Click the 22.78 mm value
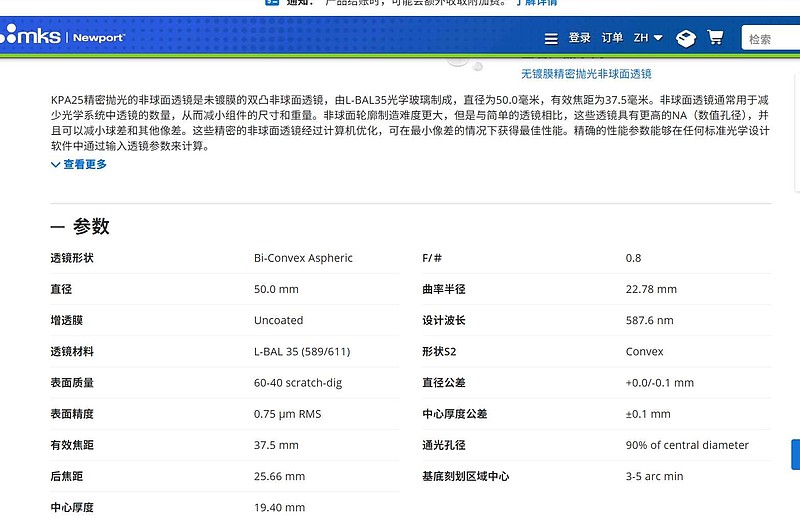800x518 pixels. coord(651,289)
